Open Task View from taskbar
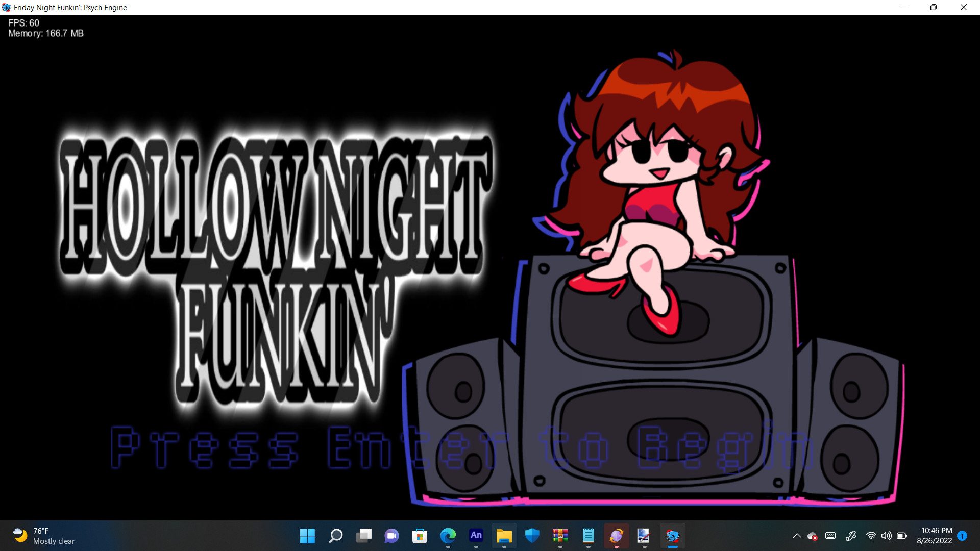 (363, 536)
